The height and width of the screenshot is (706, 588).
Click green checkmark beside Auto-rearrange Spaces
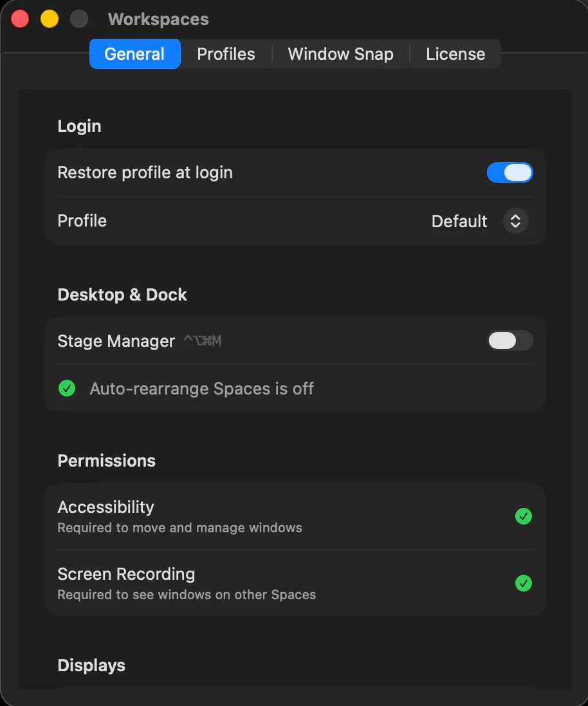pos(67,388)
